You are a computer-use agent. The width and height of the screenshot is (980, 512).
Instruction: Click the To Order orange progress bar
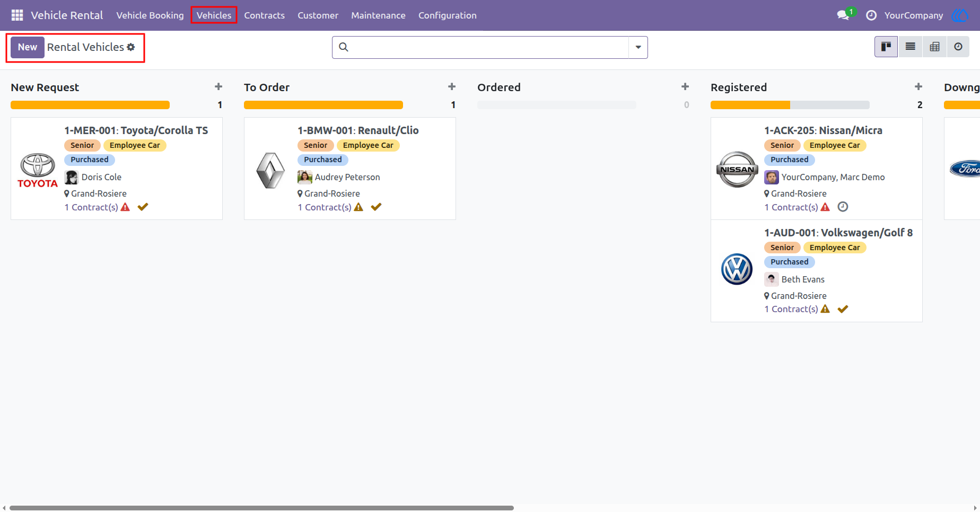coord(323,105)
